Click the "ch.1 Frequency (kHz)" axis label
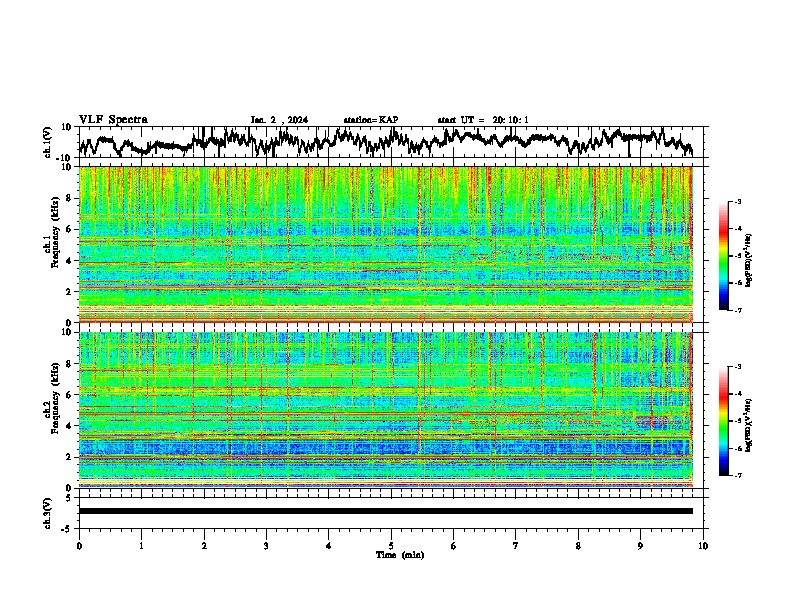792x612 pixels. (x=51, y=232)
